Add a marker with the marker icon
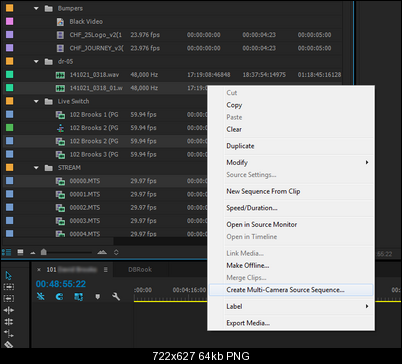 coord(97,296)
